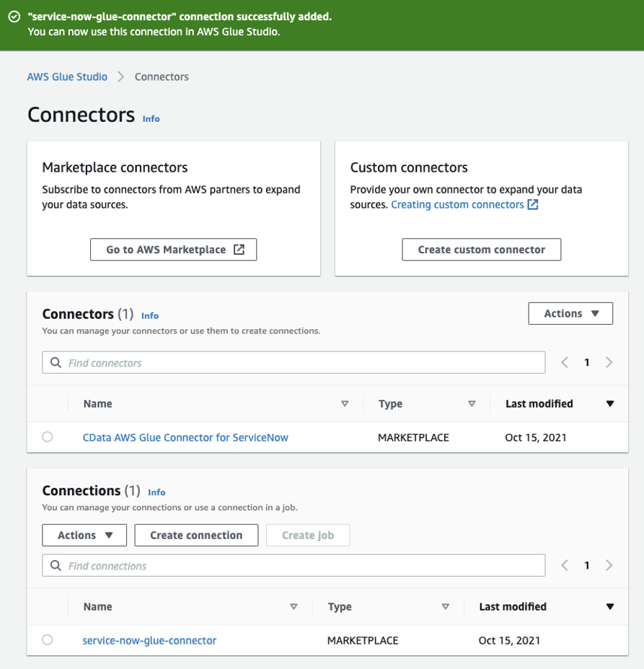Select the CData AWS Glue Connector radio button
The image size is (644, 669).
48,437
